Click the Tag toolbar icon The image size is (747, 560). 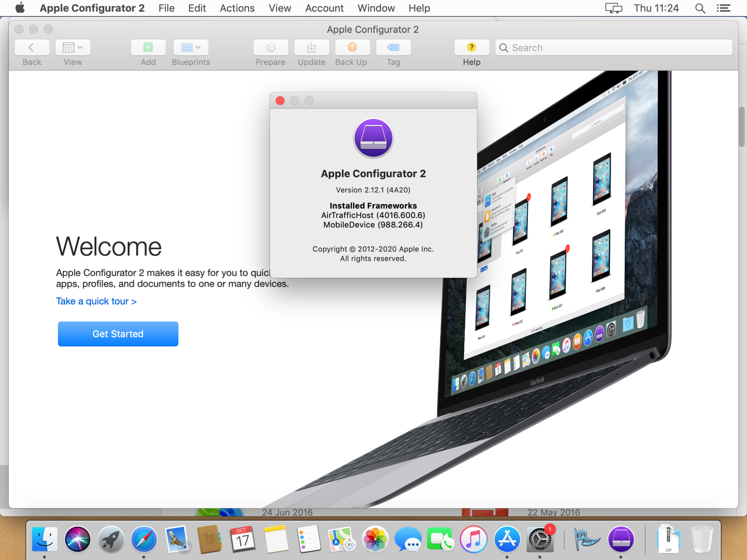[393, 47]
